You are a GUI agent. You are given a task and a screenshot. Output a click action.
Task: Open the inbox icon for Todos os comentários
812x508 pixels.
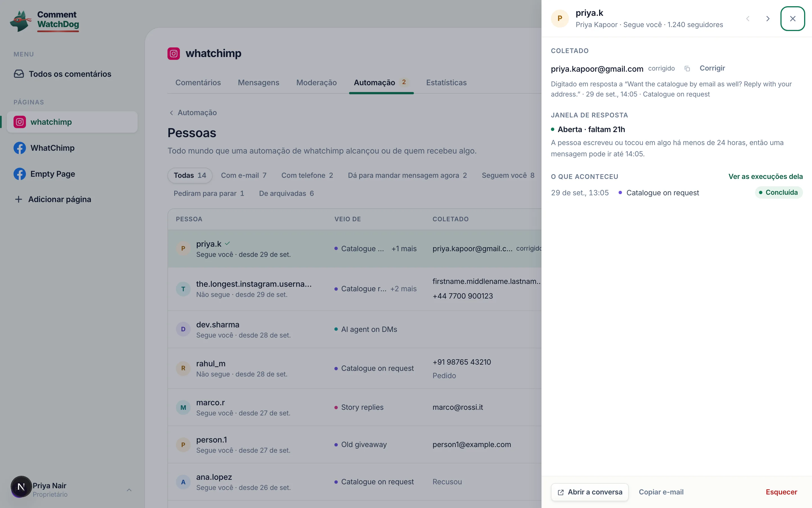[x=19, y=74]
